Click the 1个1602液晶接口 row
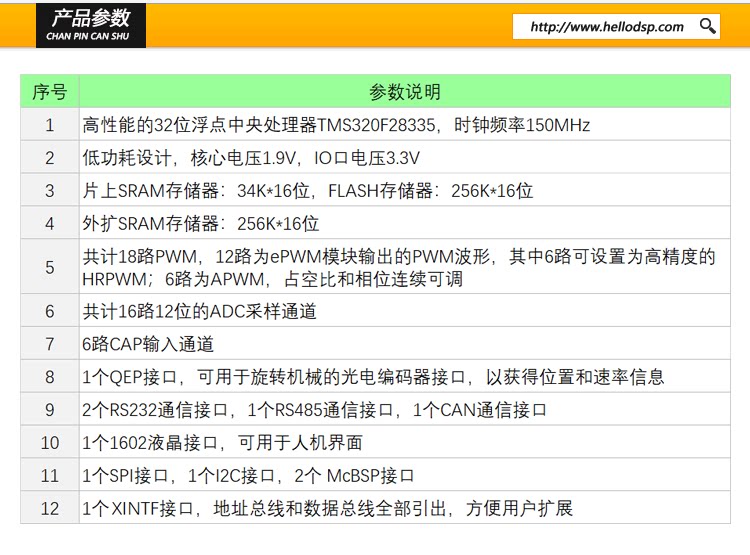Image resolution: width=750 pixels, height=555 pixels. (x=405, y=443)
